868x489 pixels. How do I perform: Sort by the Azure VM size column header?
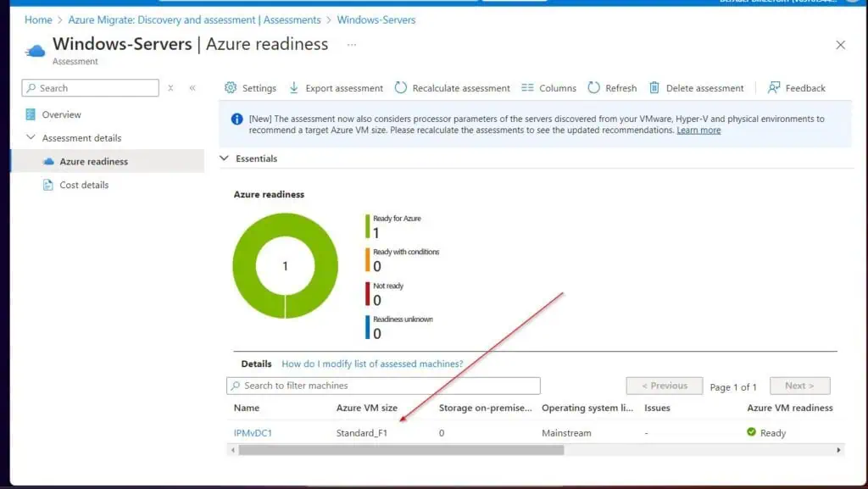[x=366, y=408]
